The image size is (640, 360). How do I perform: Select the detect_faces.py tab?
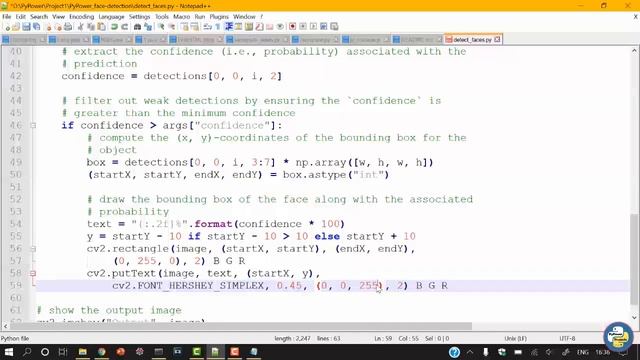pos(472,40)
